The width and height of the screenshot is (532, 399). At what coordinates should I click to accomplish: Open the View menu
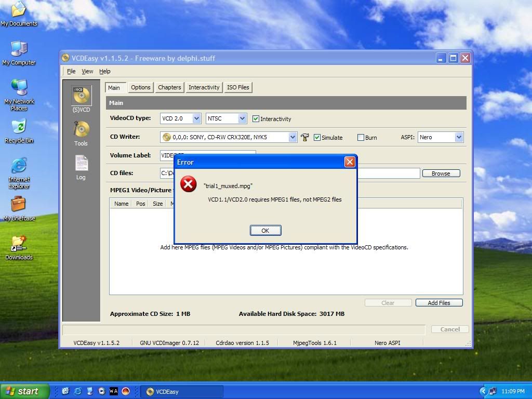[87, 71]
